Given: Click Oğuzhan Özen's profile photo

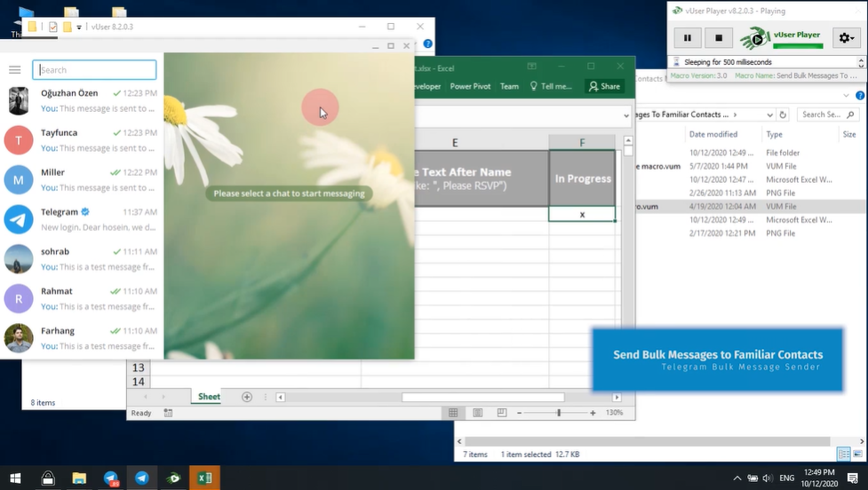Looking at the screenshot, I should [x=19, y=100].
